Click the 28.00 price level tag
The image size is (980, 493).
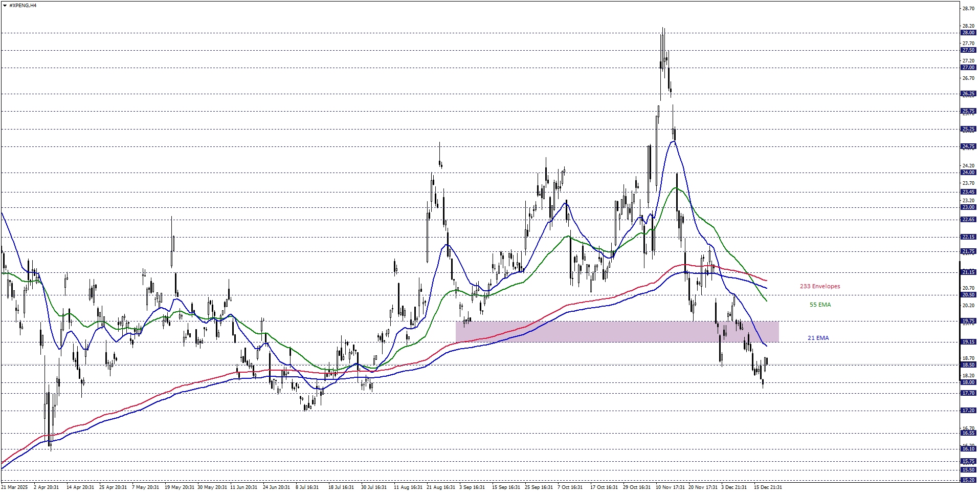(x=968, y=33)
